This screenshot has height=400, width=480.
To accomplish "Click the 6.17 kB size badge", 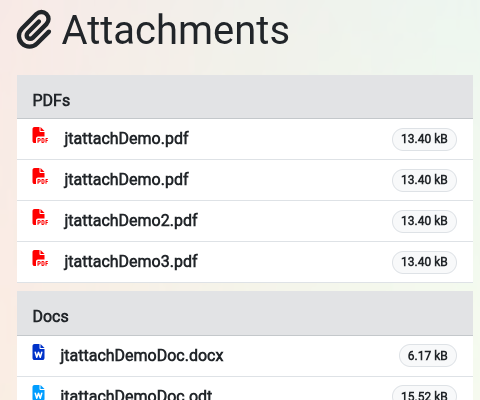I will (x=428, y=356).
